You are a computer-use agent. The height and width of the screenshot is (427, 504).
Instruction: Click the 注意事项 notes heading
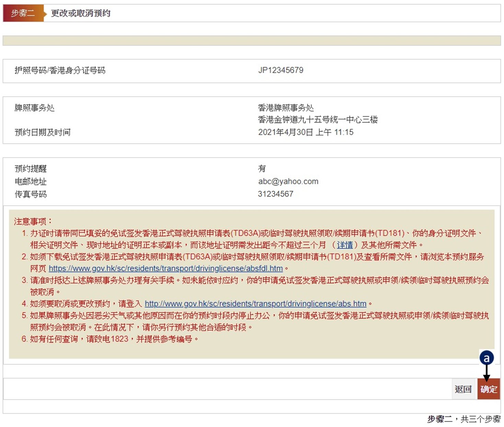coord(33,221)
